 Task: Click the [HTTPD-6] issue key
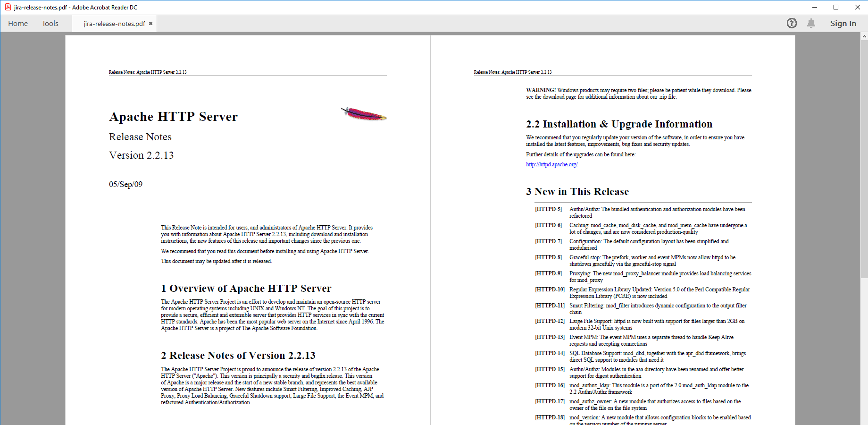pos(549,225)
